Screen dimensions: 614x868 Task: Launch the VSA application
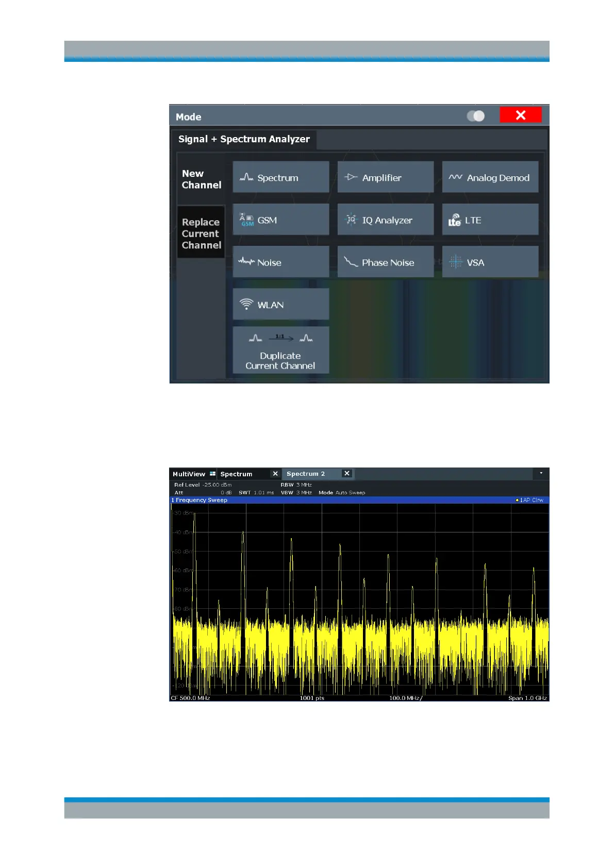pyautogui.click(x=490, y=262)
